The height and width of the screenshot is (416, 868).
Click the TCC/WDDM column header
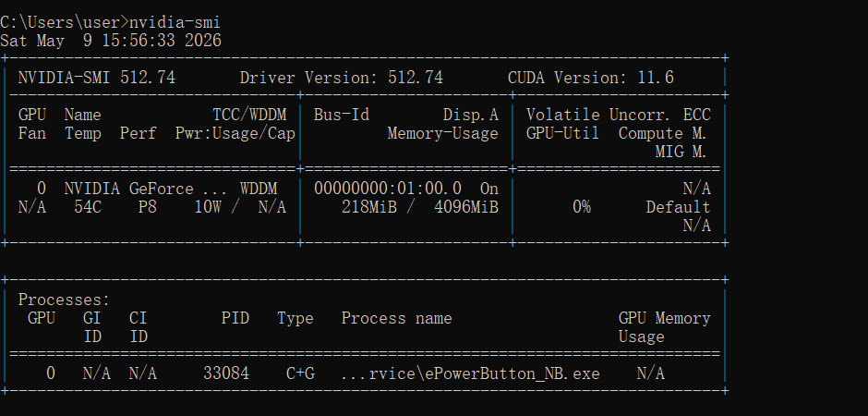(x=249, y=115)
